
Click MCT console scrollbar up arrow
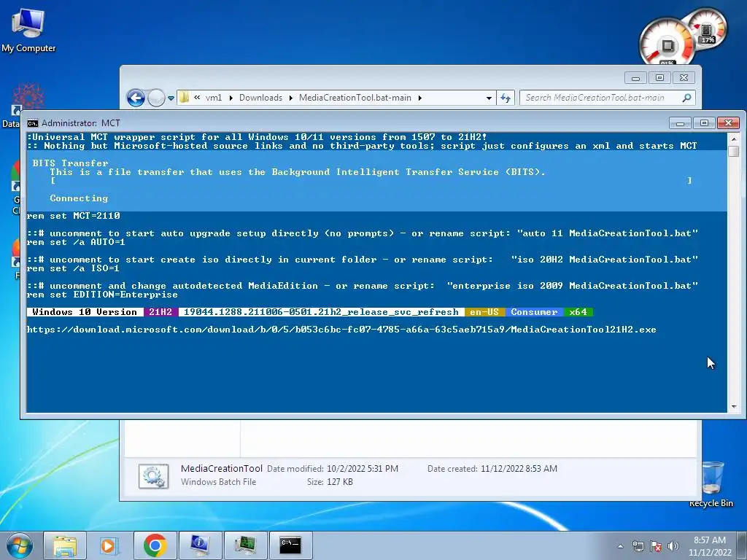click(734, 139)
